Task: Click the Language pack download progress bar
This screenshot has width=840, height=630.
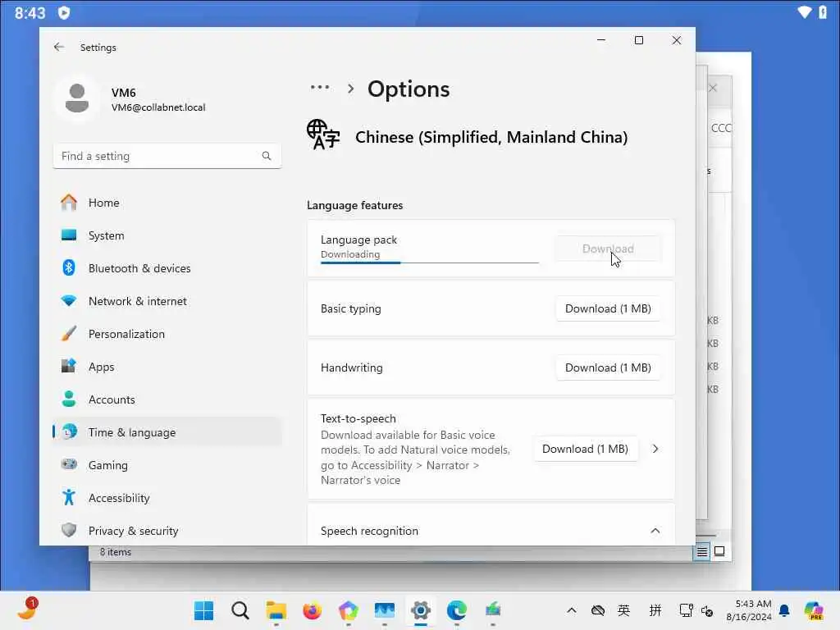Action: point(430,262)
